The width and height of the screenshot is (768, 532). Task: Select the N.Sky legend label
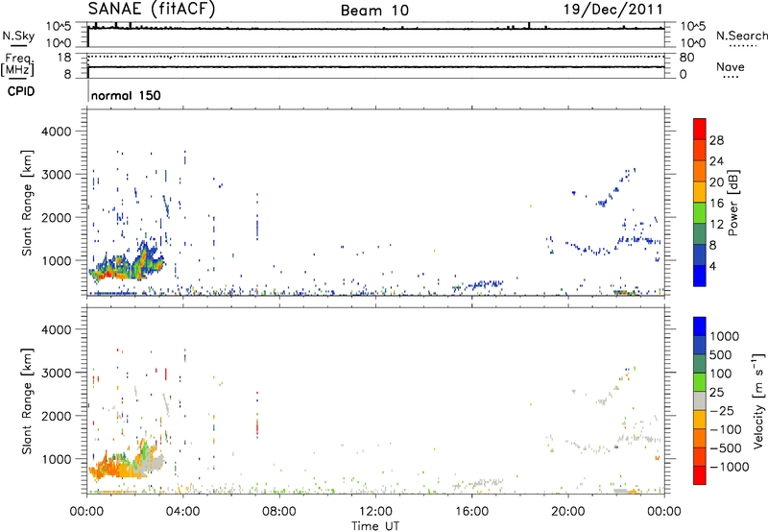point(18,36)
